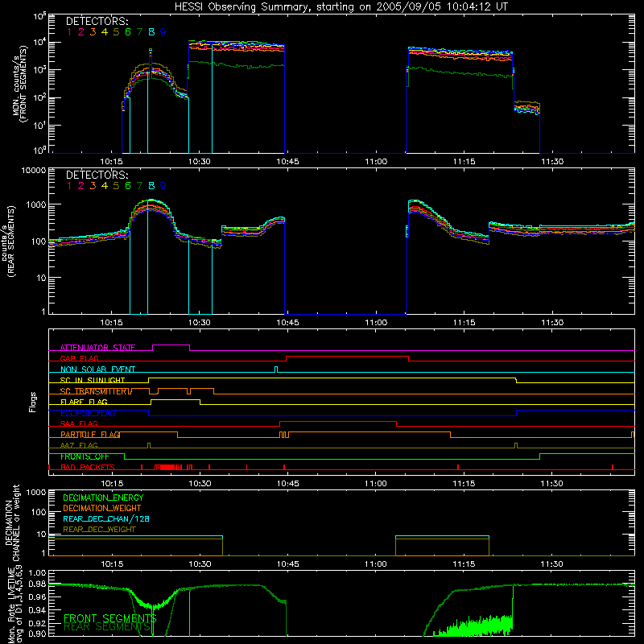Click the ATTENUATOR_STATE flag label
644x644 pixels.
[97, 348]
